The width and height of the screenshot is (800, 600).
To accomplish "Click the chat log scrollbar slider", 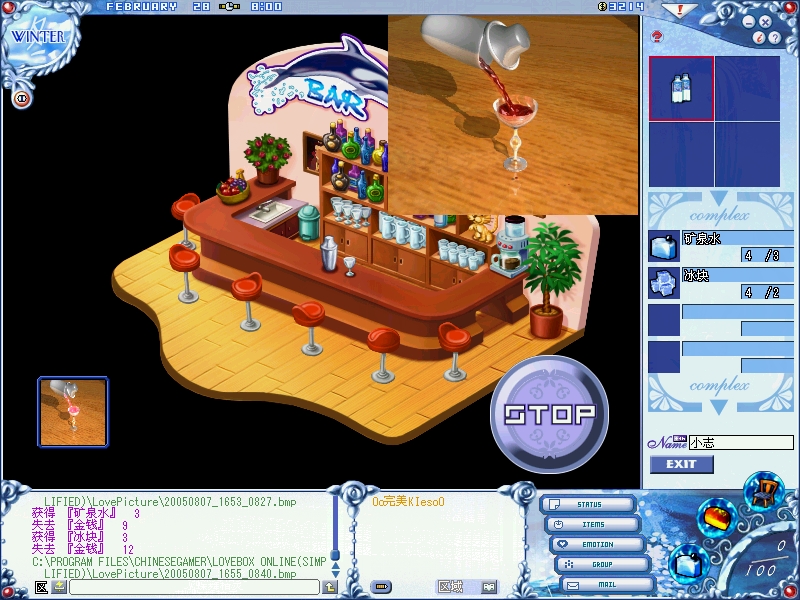I will click(335, 554).
